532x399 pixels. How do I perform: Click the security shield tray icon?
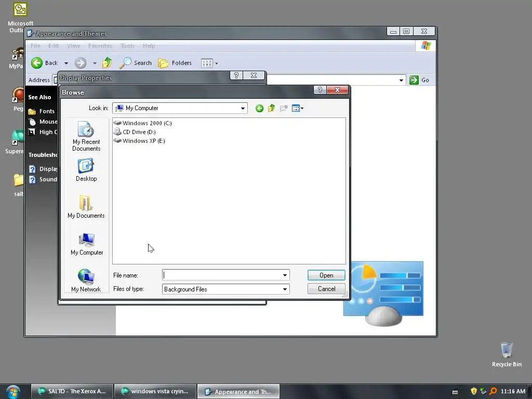point(474,391)
